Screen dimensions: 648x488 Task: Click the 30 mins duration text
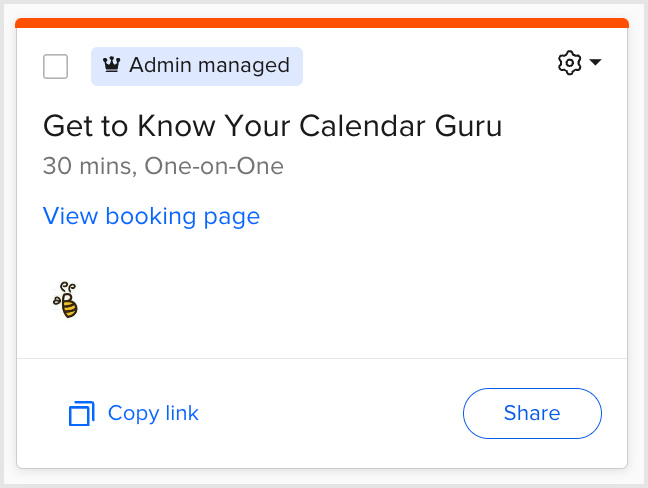coord(88,166)
